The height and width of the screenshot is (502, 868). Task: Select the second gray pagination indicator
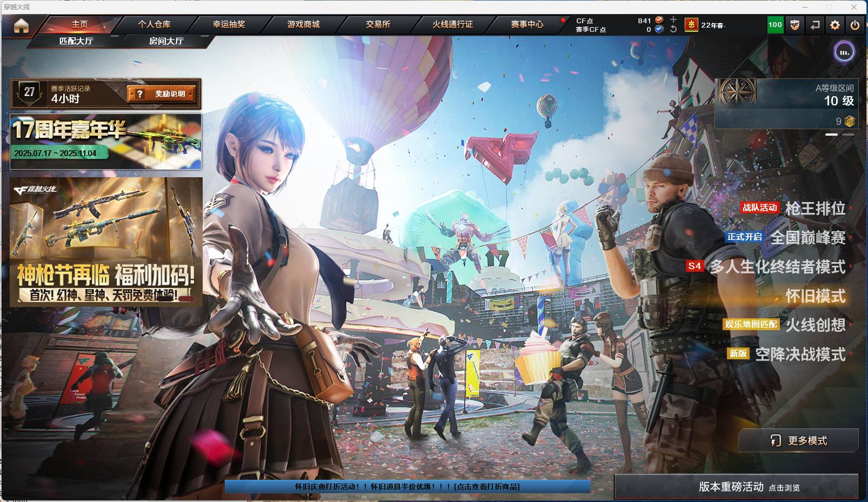coord(848,135)
